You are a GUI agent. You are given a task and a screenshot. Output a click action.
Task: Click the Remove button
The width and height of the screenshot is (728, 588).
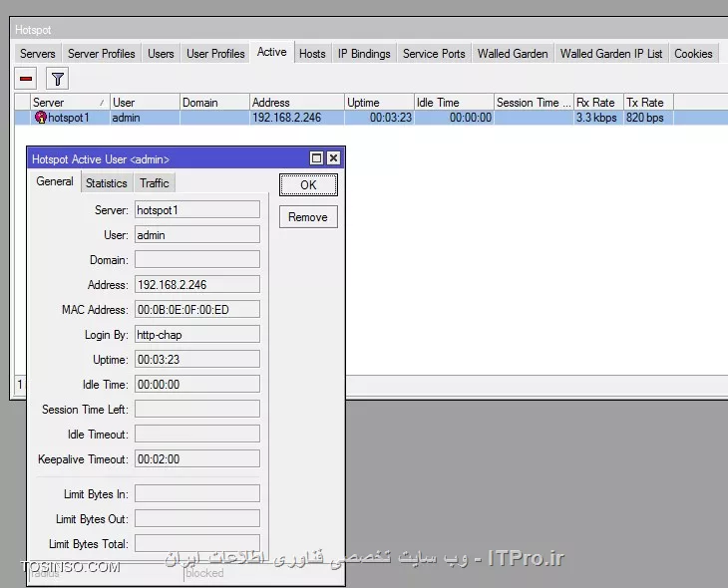[308, 217]
